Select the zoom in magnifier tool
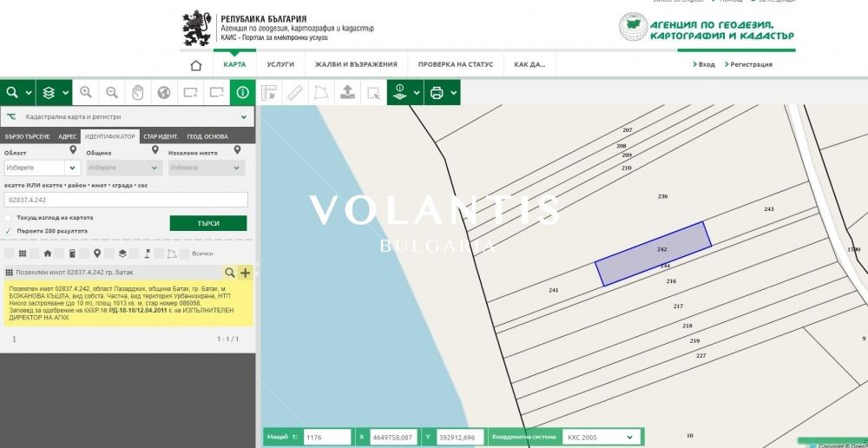Image resolution: width=868 pixels, height=448 pixels. pos(86,93)
